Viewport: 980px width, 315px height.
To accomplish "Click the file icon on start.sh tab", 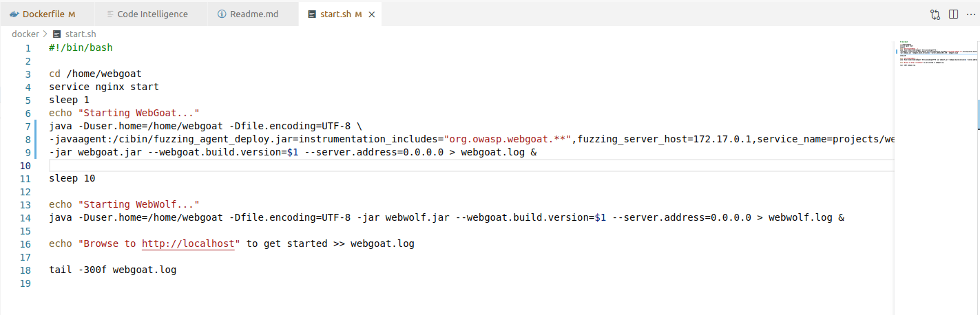I will 312,14.
